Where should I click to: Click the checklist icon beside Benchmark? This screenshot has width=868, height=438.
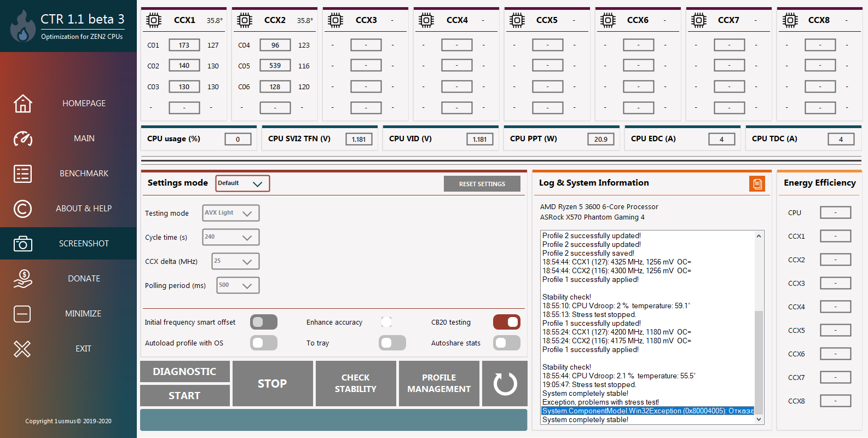point(22,174)
